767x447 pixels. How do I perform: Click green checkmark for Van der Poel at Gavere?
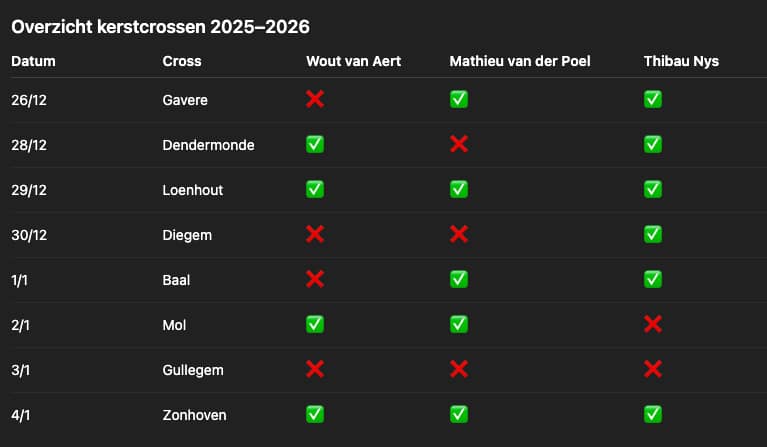(459, 99)
